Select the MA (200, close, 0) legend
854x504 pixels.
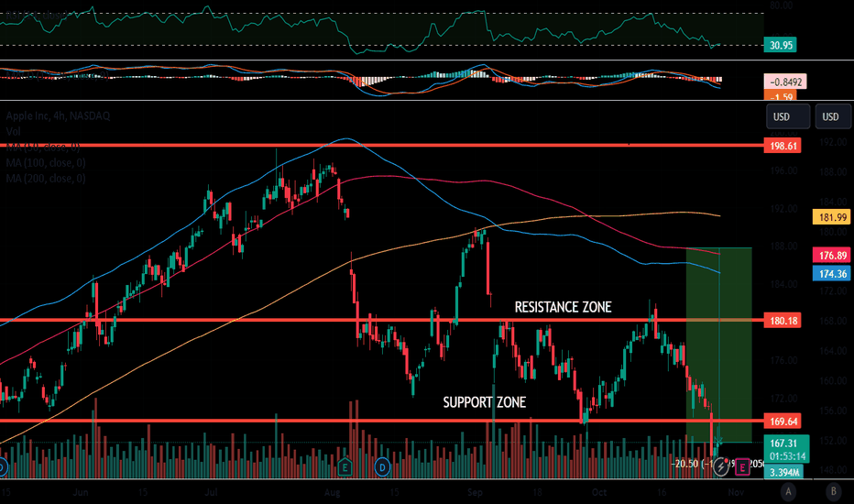46,178
